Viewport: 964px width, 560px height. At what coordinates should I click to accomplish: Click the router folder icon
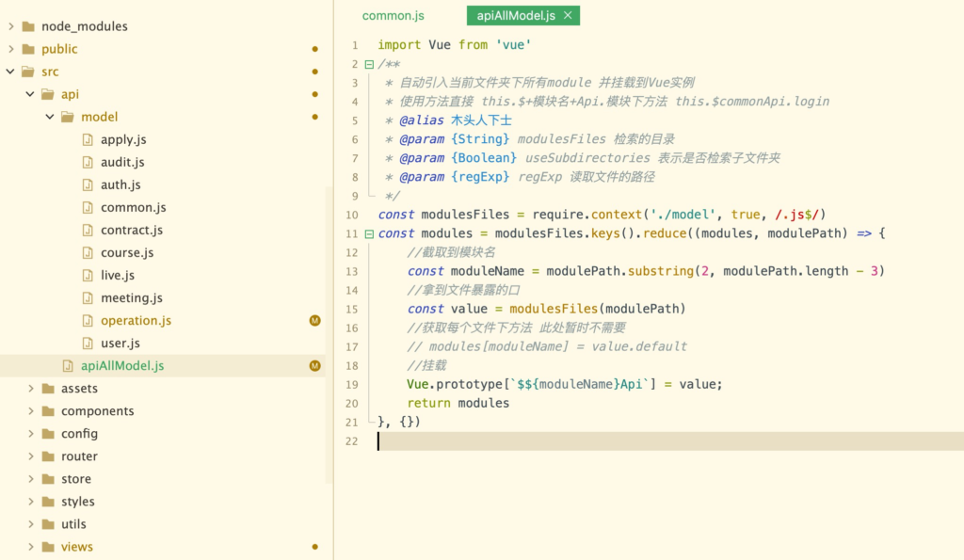(x=48, y=456)
